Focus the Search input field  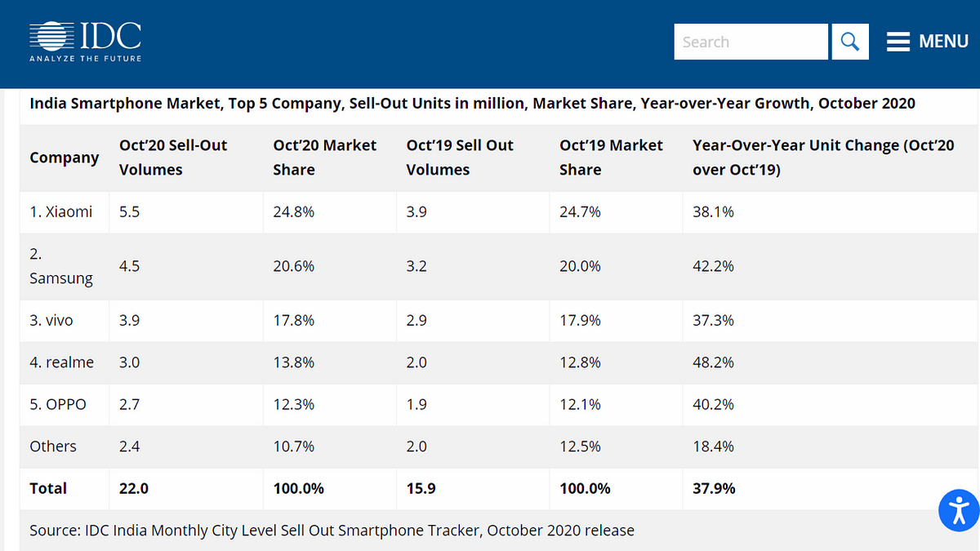[x=751, y=42]
